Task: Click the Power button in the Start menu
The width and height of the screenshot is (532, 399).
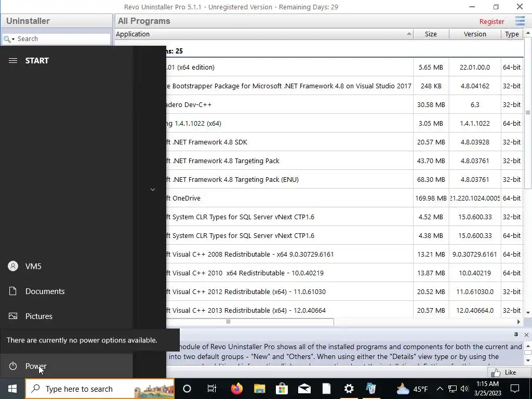Action: [x=66, y=366]
